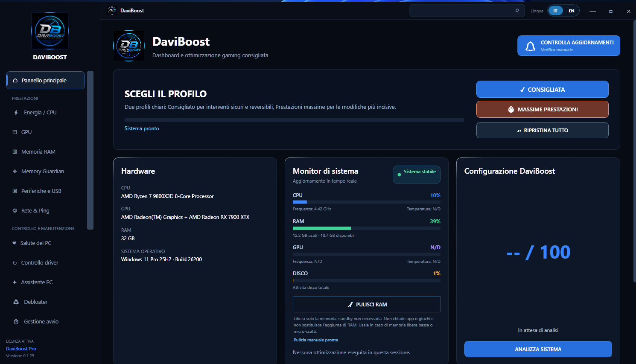The width and height of the screenshot is (636, 364).
Task: Click the top search input field
Action: tap(467, 11)
